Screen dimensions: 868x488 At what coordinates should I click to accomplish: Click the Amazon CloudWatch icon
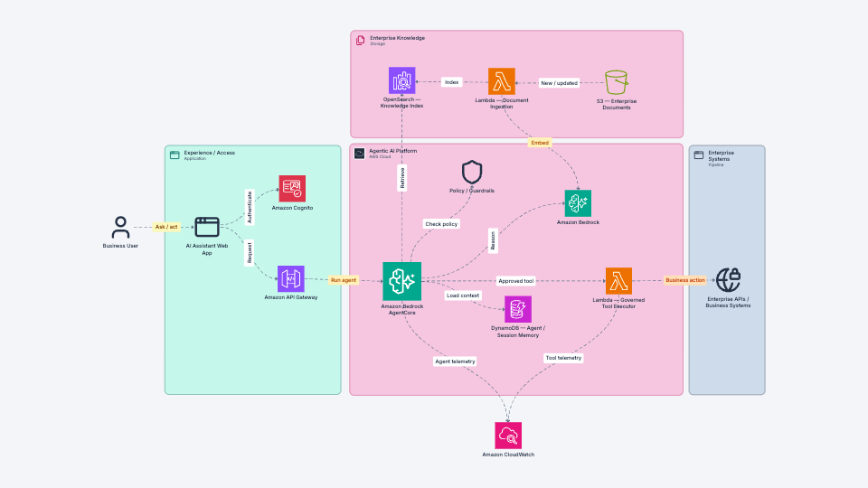tap(508, 436)
